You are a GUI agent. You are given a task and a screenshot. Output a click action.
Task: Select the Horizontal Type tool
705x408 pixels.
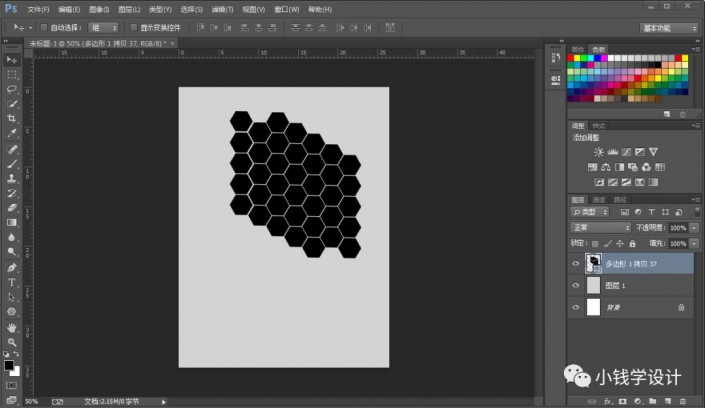point(12,282)
